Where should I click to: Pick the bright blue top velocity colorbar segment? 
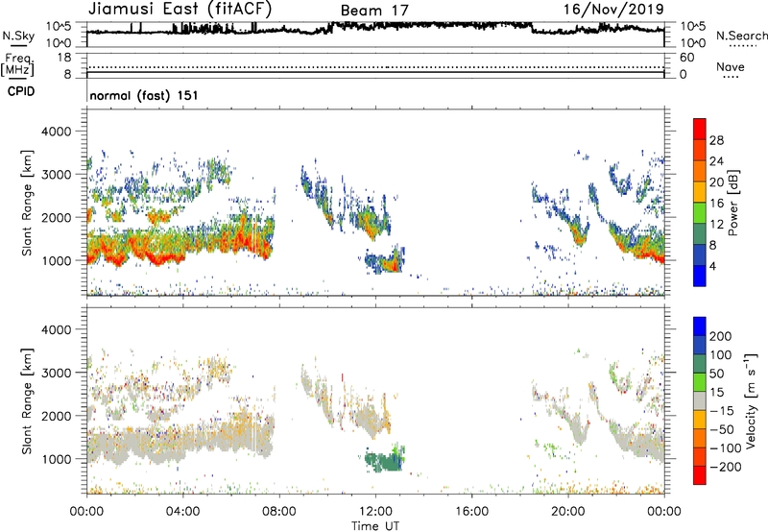point(700,326)
